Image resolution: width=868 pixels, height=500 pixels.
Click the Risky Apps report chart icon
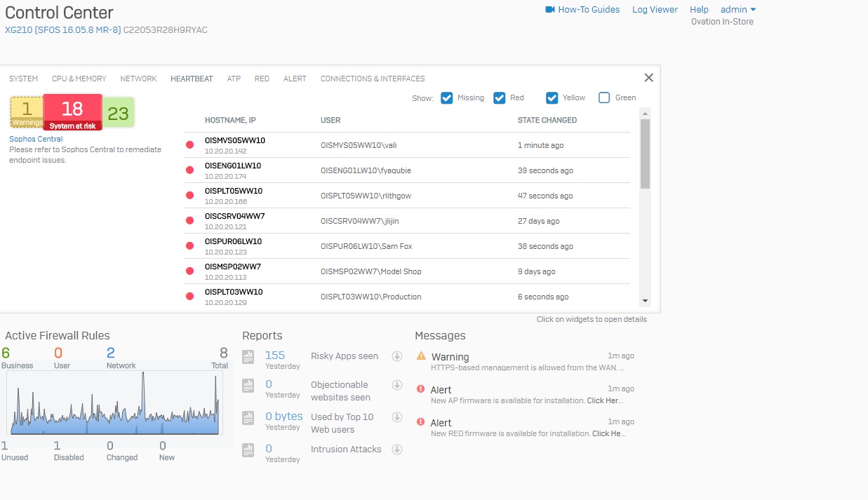point(248,356)
